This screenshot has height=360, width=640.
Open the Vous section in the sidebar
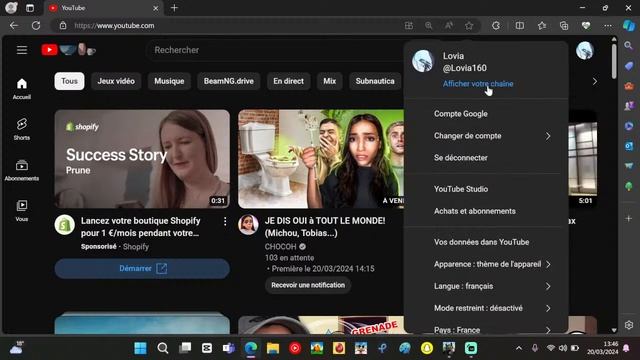click(22, 210)
